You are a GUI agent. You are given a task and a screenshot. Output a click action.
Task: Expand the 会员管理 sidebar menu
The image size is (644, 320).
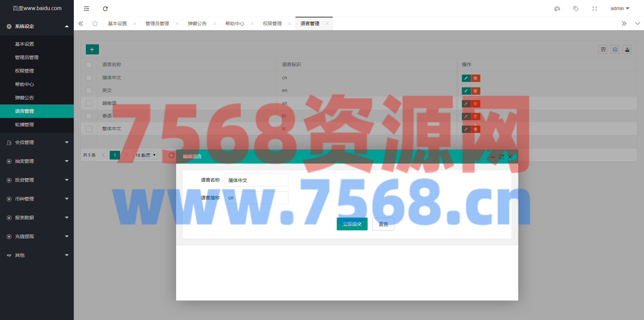37,142
